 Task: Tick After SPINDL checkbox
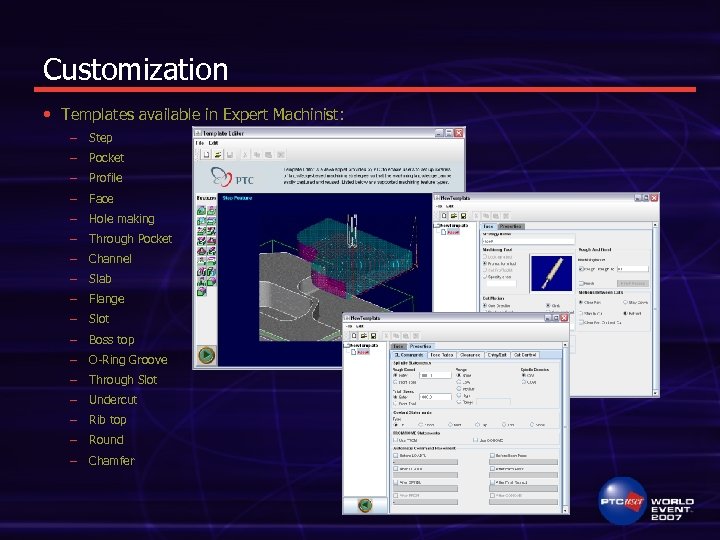396,483
